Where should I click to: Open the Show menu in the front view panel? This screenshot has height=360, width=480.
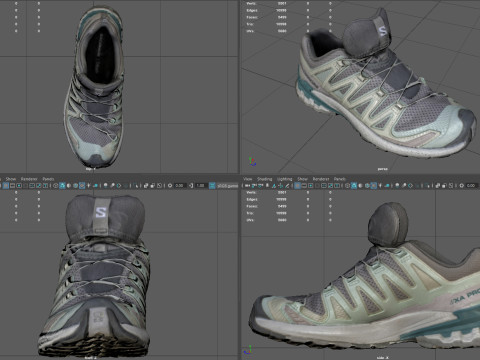point(11,179)
